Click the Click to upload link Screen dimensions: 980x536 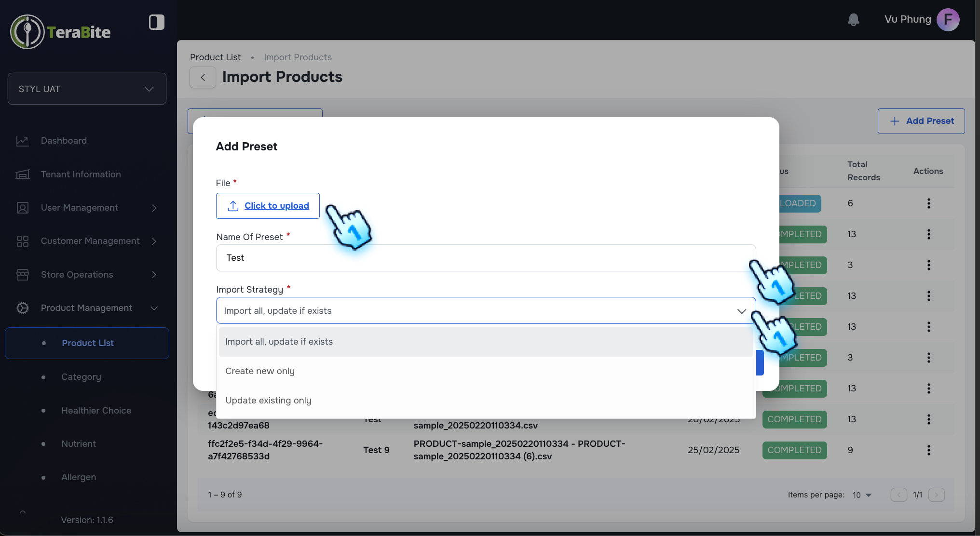(x=277, y=205)
